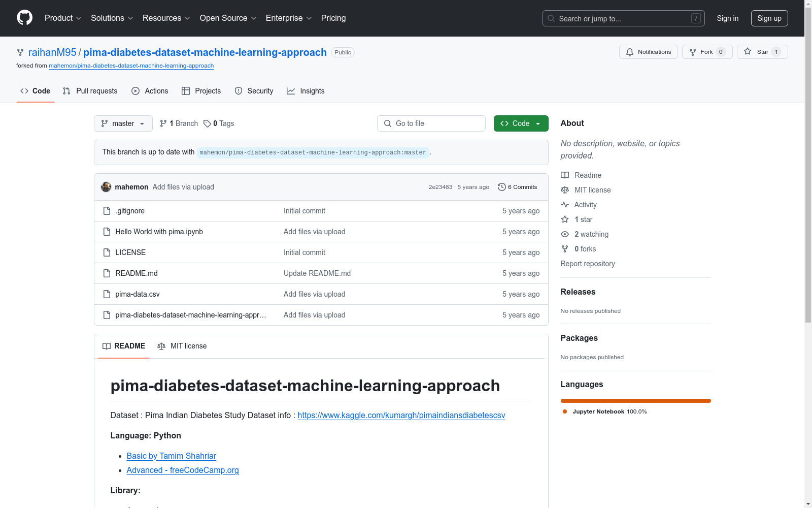This screenshot has height=508, width=812.
Task: Open the 0 Tags link
Action: [x=219, y=123]
